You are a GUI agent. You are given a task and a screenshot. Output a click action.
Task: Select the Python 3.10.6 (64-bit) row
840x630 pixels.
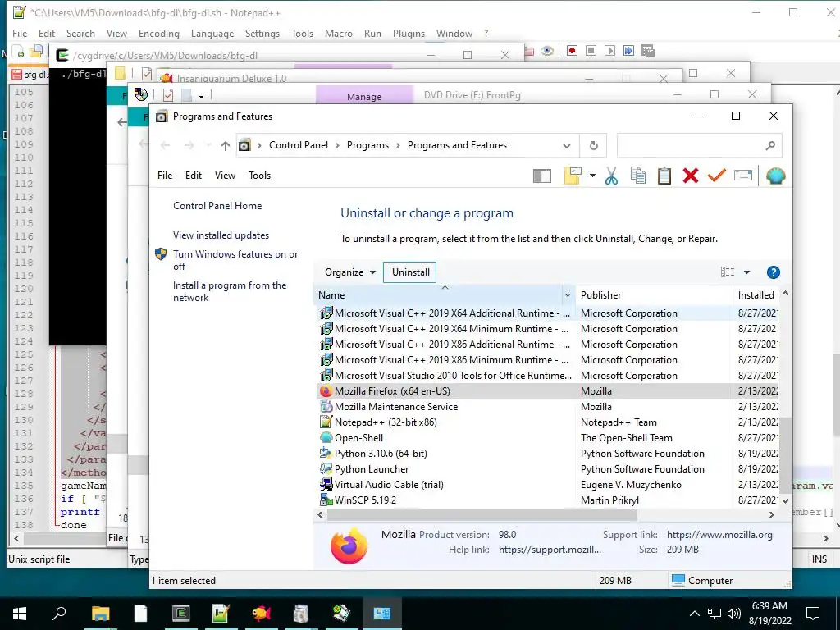(547, 453)
